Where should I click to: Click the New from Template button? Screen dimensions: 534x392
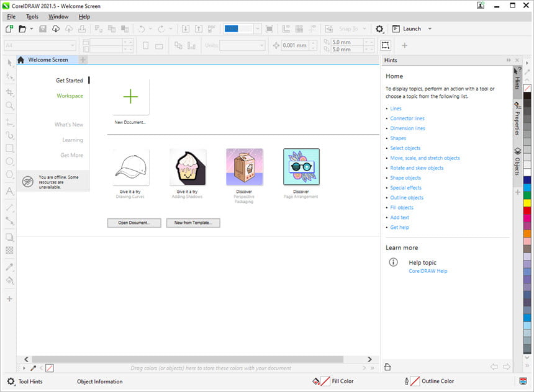pos(193,223)
